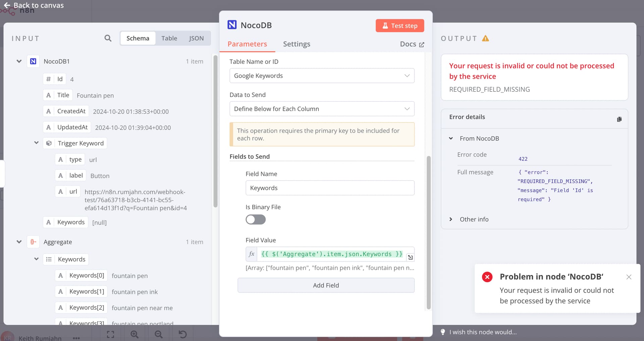The height and width of the screenshot is (341, 644).
Task: Click the lightbulb feedback icon
Action: point(443,332)
